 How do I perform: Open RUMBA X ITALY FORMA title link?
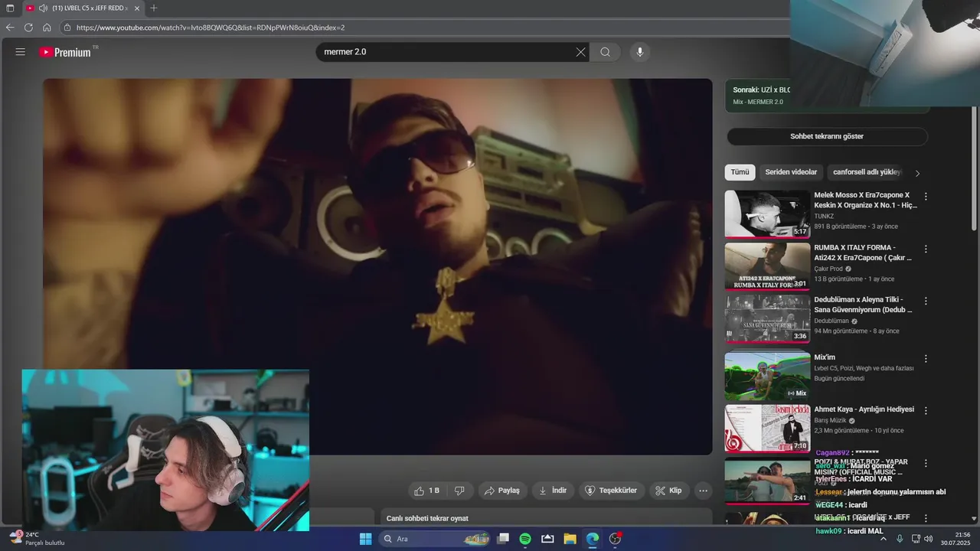click(x=863, y=253)
